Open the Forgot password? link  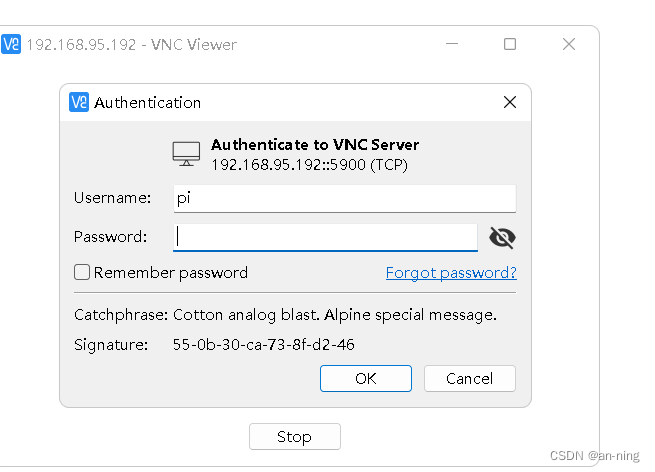451,272
